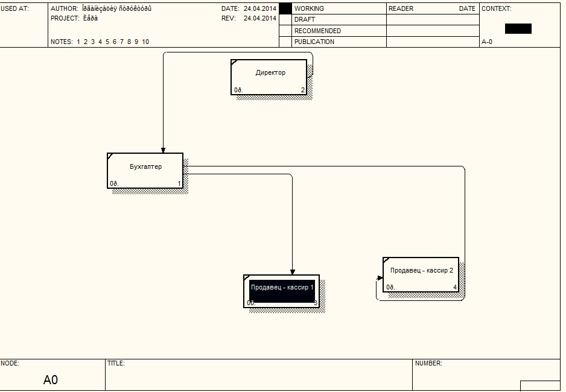
Task: Click the arrowhead entering Продавец - кассир 1
Action: click(x=293, y=272)
